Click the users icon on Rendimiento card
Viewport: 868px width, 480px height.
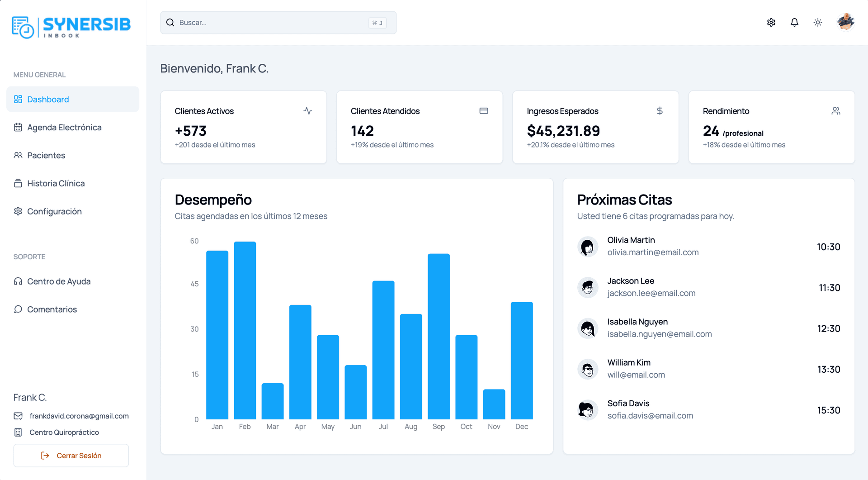click(836, 111)
